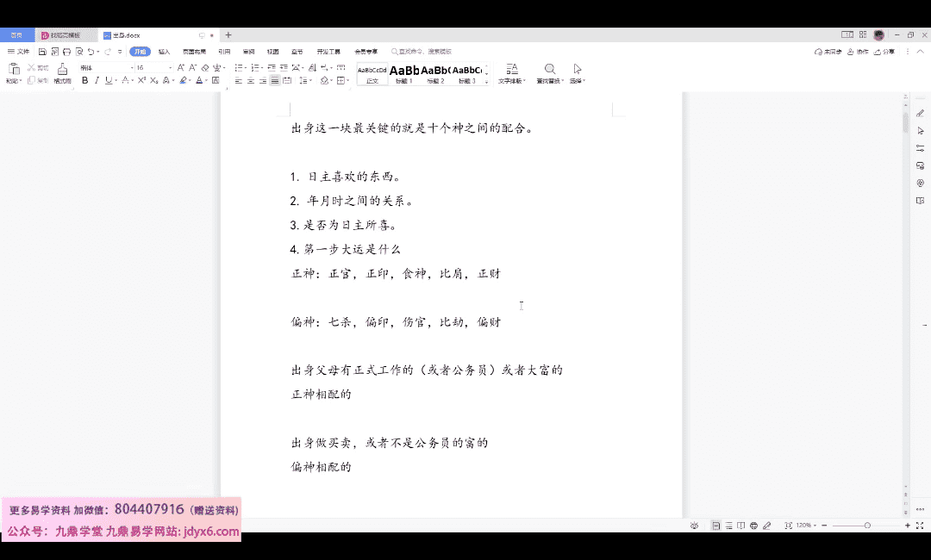
Task: Click the Select cursor tool in ribbon
Action: click(x=578, y=69)
